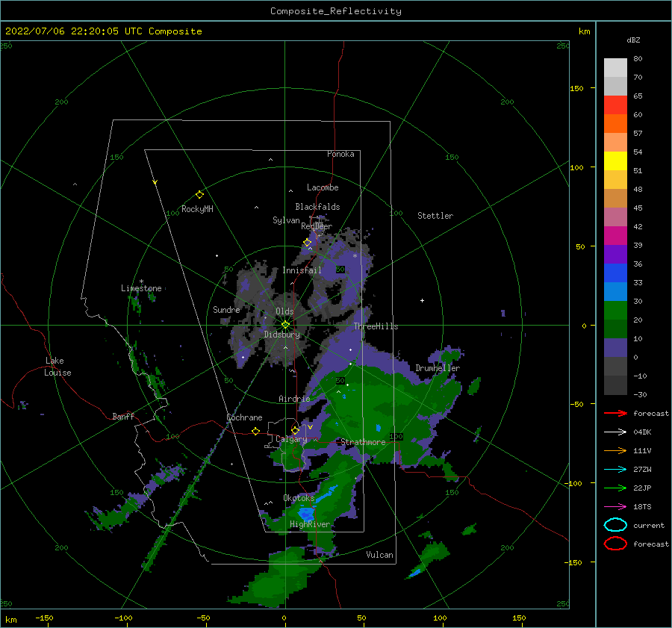Select the 80 dBZ color swatch
Screen dimensions: 672x628
click(615, 67)
